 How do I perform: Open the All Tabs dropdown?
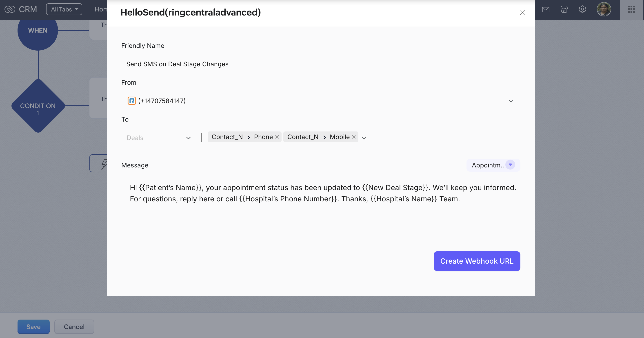pos(64,9)
